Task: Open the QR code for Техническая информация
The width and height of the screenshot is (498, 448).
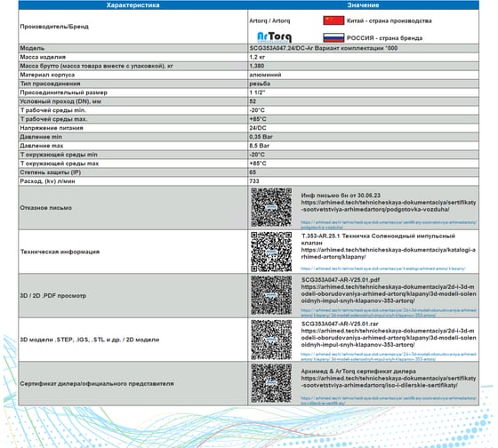Action: click(x=271, y=252)
